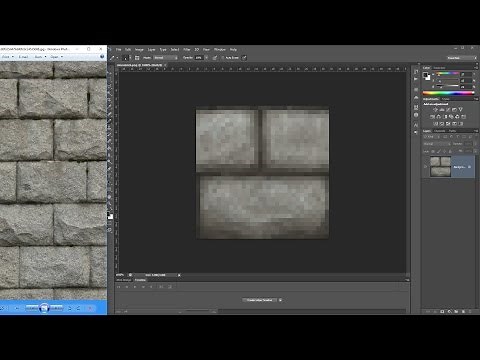The height and width of the screenshot is (360, 480).
Task: Open the brush preset picker
Action: click(127, 58)
